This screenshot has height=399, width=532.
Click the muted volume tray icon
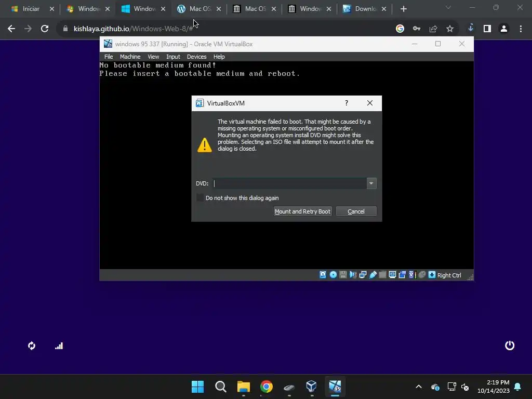point(465,387)
